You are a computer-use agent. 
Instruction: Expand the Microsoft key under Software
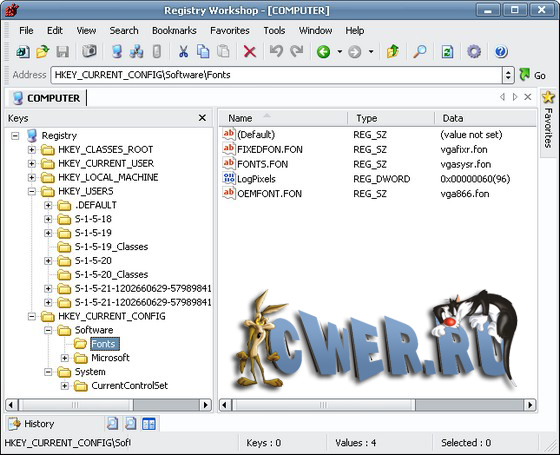tap(65, 358)
